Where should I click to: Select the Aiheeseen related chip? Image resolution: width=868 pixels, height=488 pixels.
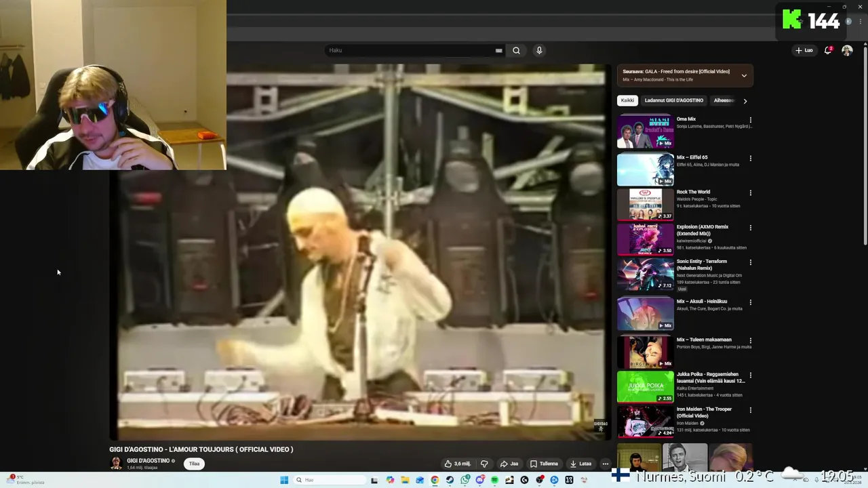pos(724,100)
